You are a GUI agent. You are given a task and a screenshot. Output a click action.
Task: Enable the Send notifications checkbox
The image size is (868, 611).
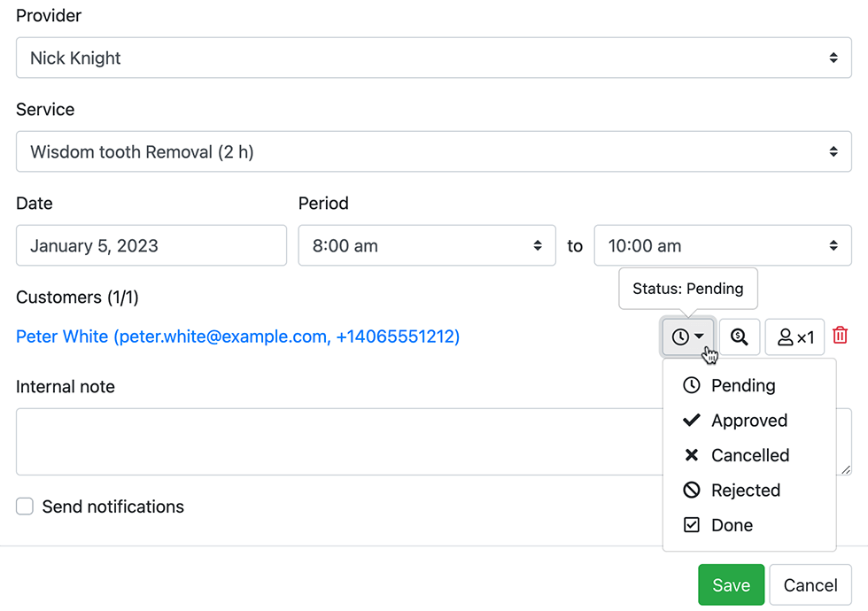[24, 506]
